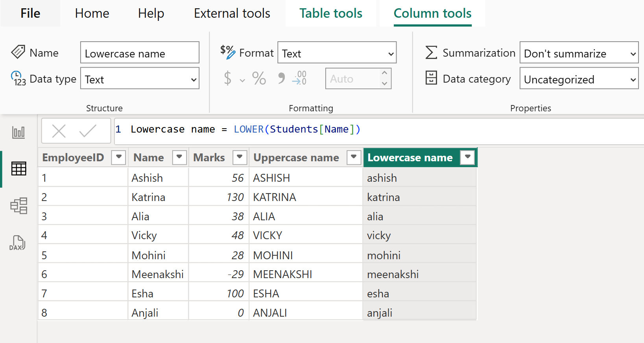Open the Report view icon in sidebar
This screenshot has width=644, height=343.
coord(18,132)
